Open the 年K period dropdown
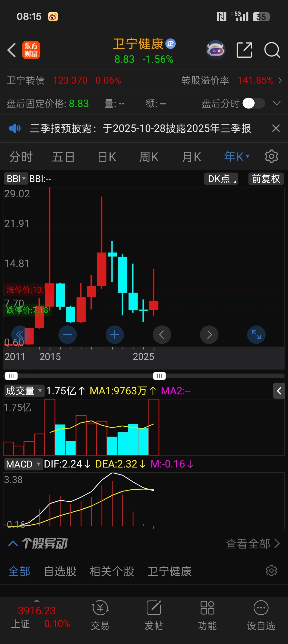Image resolution: width=288 pixels, height=644 pixels. pyautogui.click(x=237, y=157)
